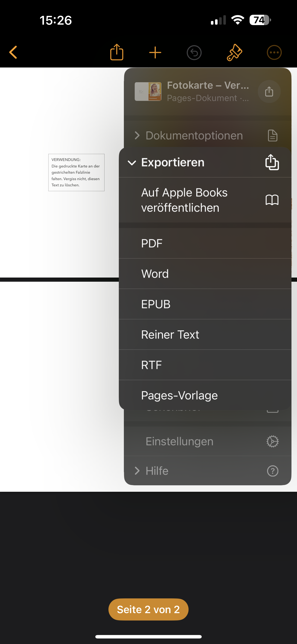Go back using the orange back arrow
The width and height of the screenshot is (297, 644).
13,52
